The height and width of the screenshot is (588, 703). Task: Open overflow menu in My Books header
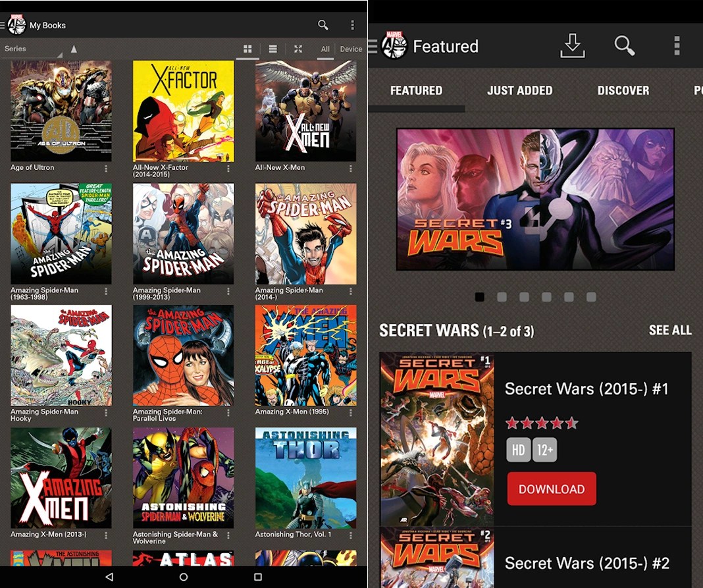pos(352,25)
